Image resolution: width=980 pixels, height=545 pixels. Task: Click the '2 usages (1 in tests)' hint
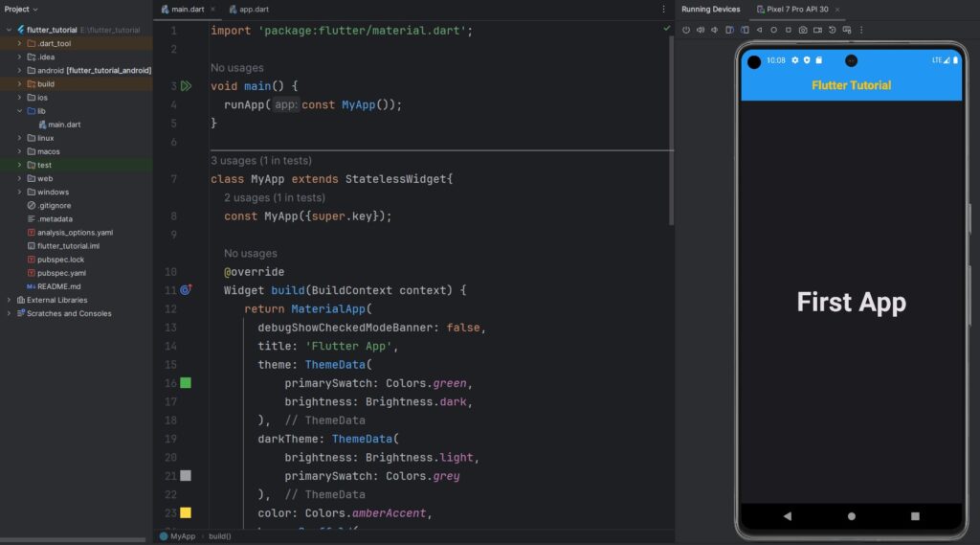coord(275,197)
